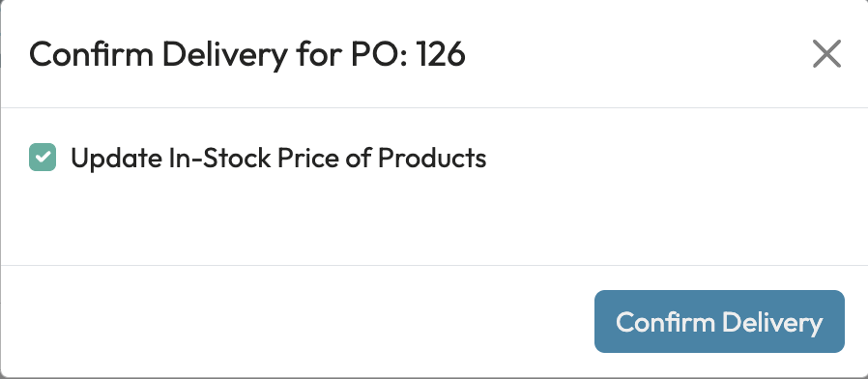Close the Confirm Delivery dialog with X
Screen dimensions: 868x379
pos(826,54)
